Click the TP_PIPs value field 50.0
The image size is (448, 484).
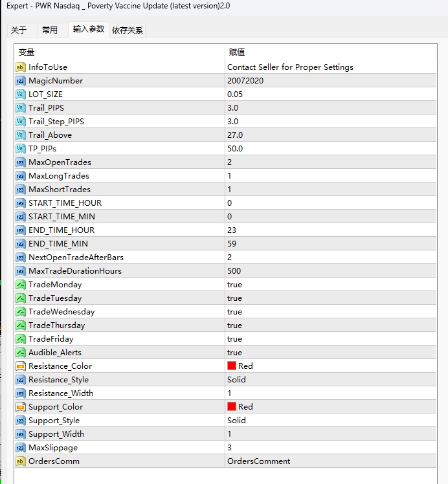pyautogui.click(x=235, y=149)
